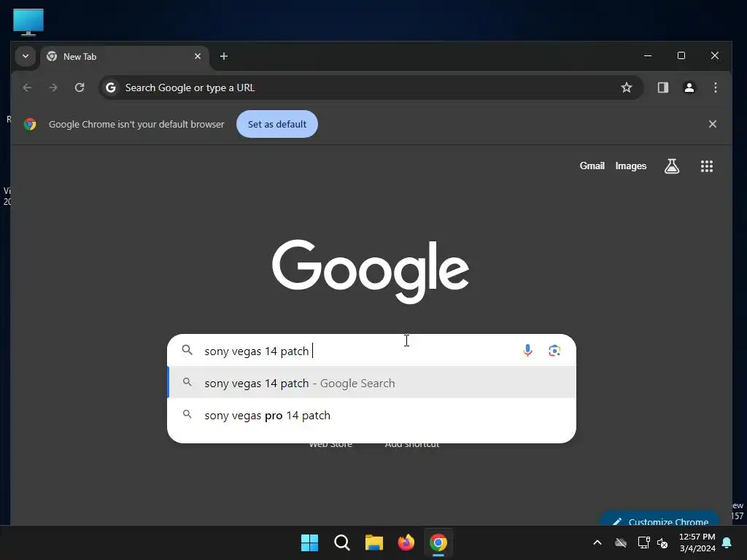This screenshot has width=747, height=560.
Task: Open a new tab with plus button
Action: pyautogui.click(x=223, y=56)
